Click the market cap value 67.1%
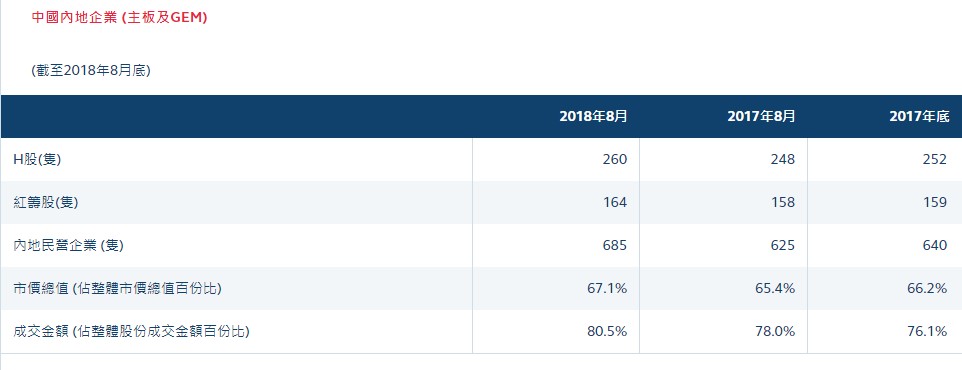The image size is (962, 370). tap(607, 288)
